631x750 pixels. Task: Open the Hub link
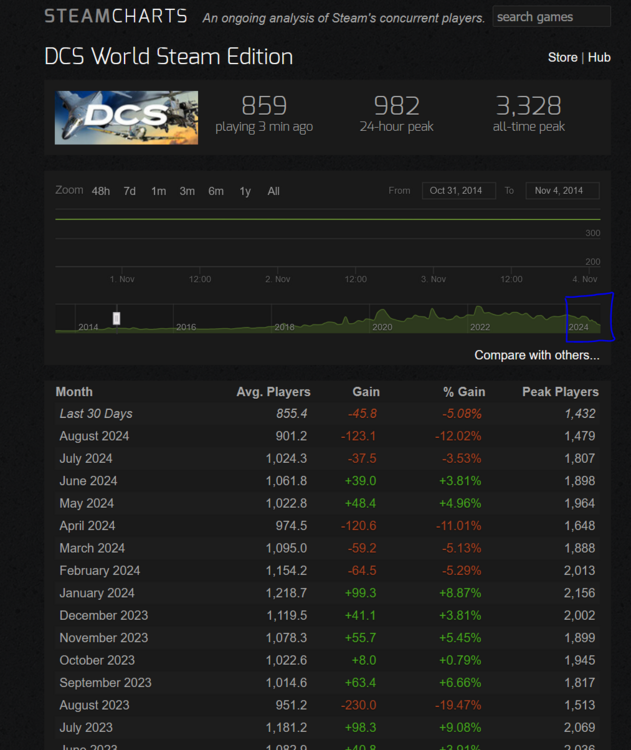[x=599, y=57]
